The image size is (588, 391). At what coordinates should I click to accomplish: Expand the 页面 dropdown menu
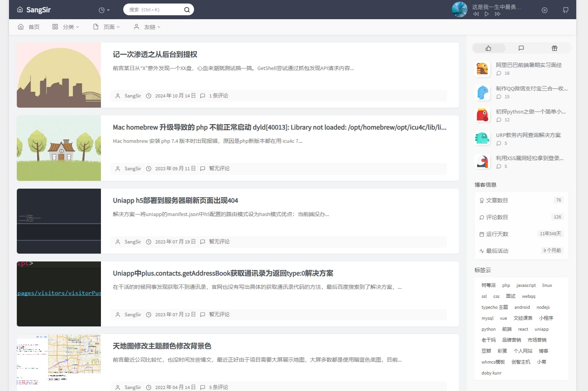(106, 27)
